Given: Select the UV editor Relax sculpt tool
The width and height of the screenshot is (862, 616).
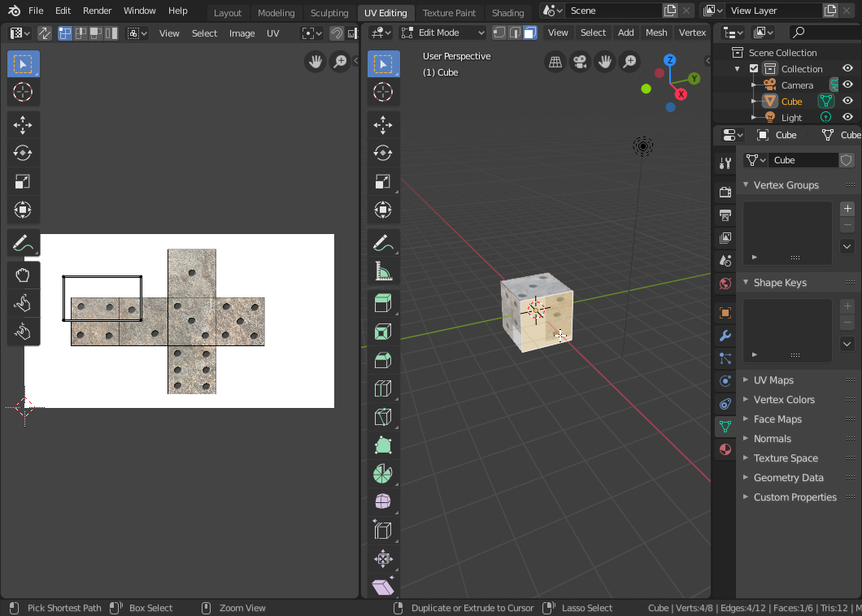Looking at the screenshot, I should tap(23, 303).
